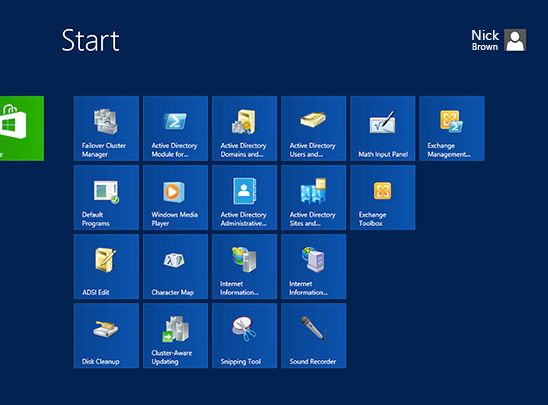Image resolution: width=548 pixels, height=405 pixels.
Task: Open Active Directory Users and Computers tile
Action: coord(313,128)
